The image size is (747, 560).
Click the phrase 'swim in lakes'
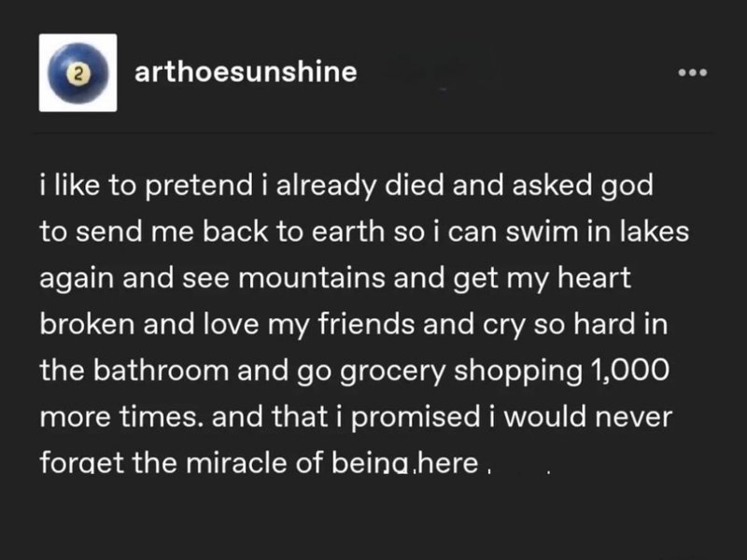[597, 231]
